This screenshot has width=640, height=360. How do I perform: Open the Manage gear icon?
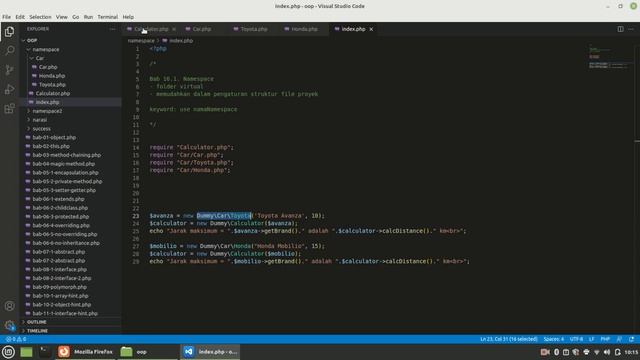(x=9, y=325)
